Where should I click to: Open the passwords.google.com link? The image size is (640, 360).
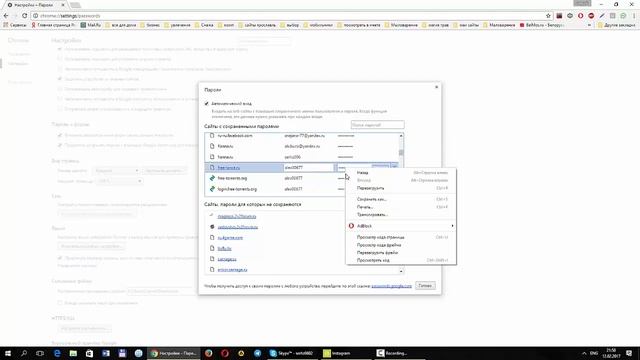[x=391, y=286]
